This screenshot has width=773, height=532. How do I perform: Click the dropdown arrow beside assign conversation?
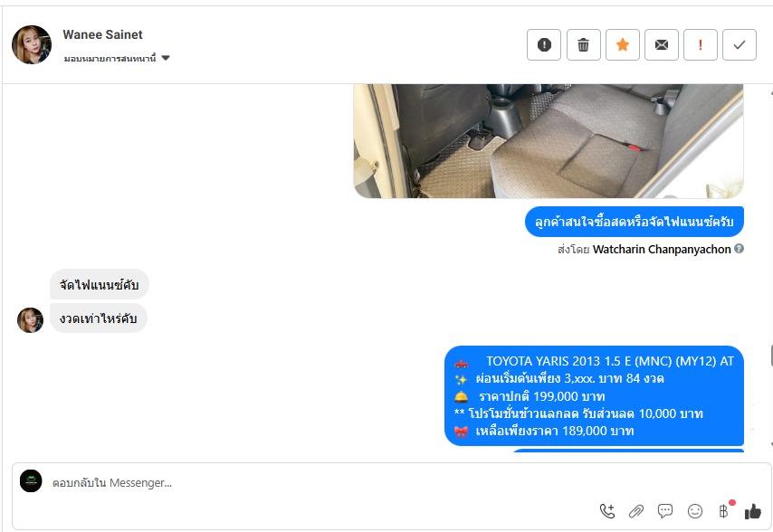pyautogui.click(x=166, y=58)
